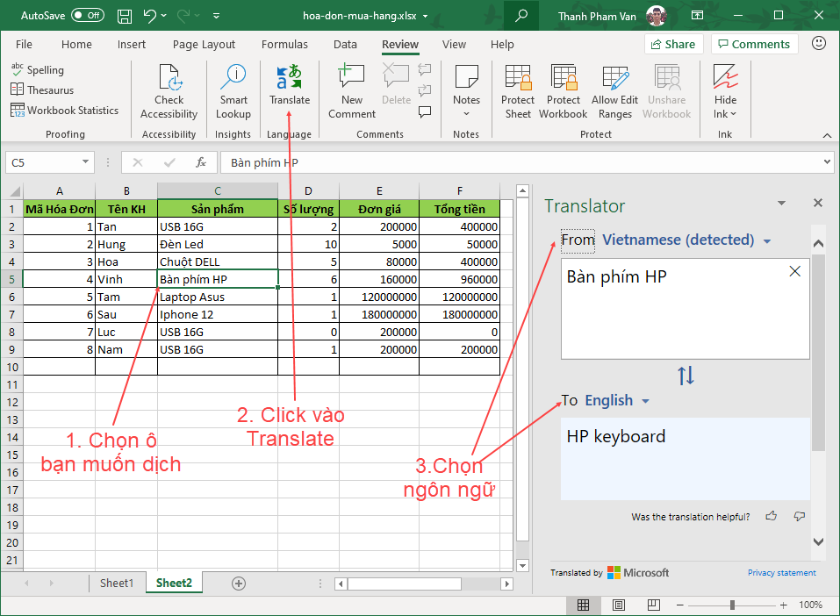Switch to Normal view in status bar

[584, 605]
